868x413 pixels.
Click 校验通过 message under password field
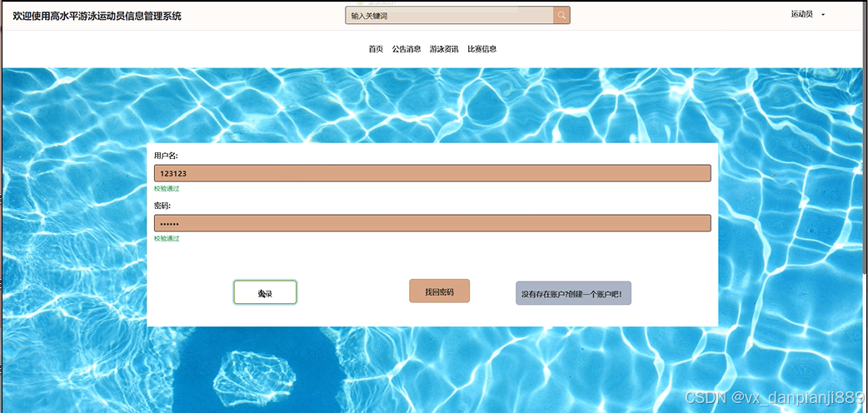(x=167, y=239)
